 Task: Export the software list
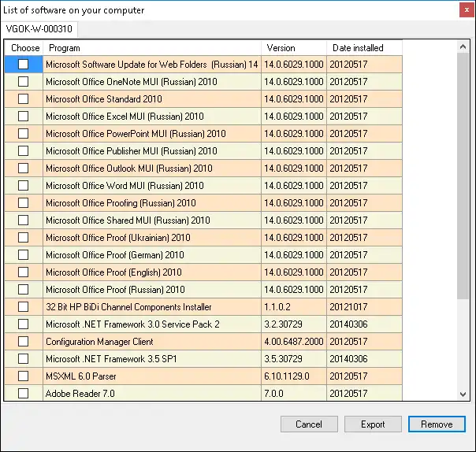point(373,424)
